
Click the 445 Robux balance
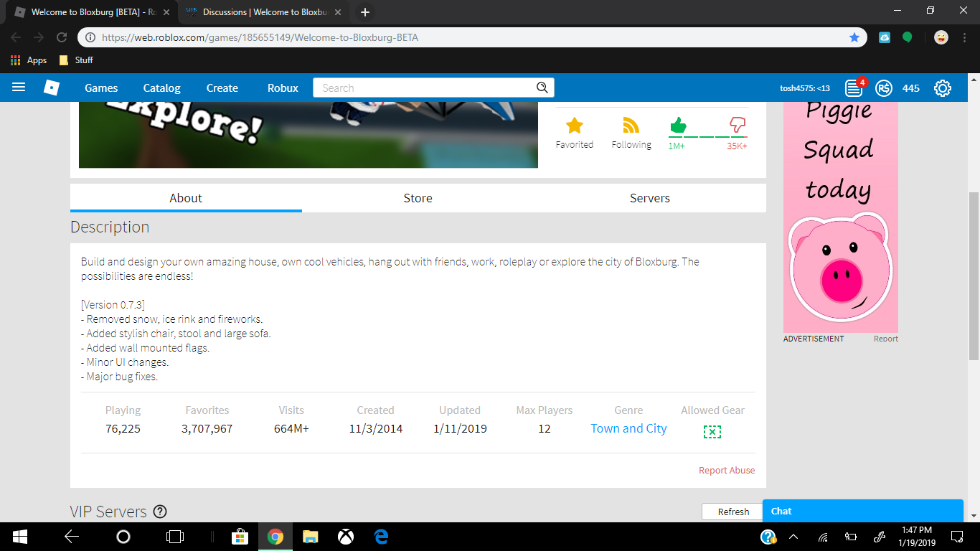[x=911, y=88]
